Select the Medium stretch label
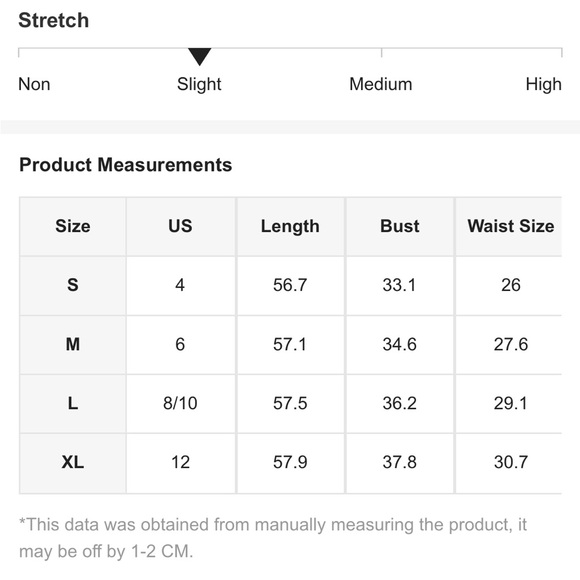This screenshot has width=580, height=580. coord(381,84)
